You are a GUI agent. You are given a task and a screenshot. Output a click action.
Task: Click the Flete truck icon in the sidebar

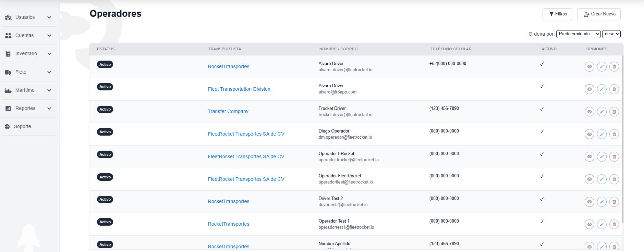(8, 72)
